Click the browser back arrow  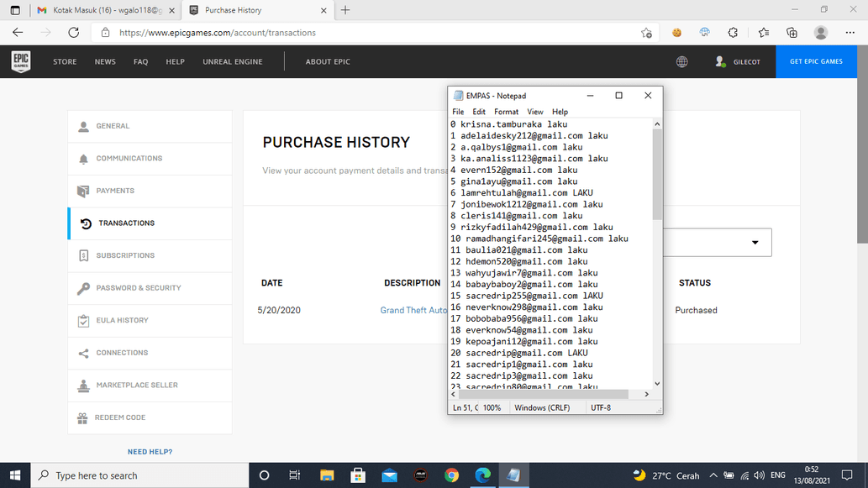[18, 33]
